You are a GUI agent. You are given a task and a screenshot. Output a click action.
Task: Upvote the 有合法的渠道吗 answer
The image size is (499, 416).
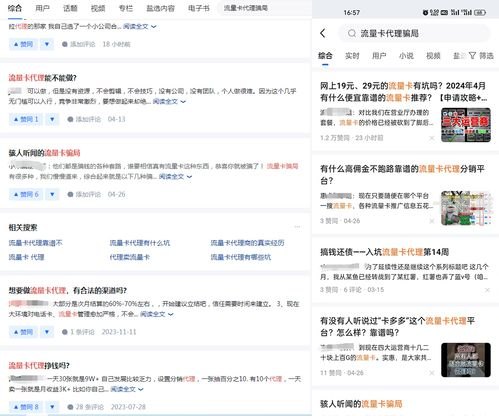pos(23,332)
